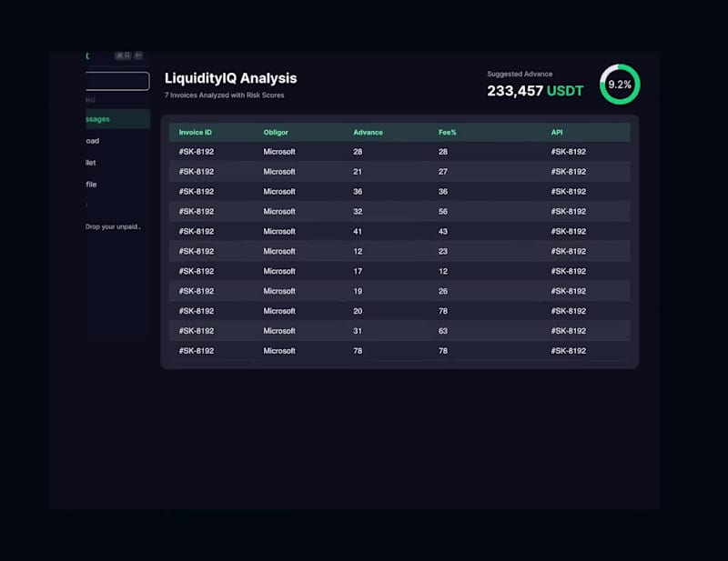Screen dimensions: 728x561
Task: Click the Advance cell showing 20
Action: coord(358,311)
